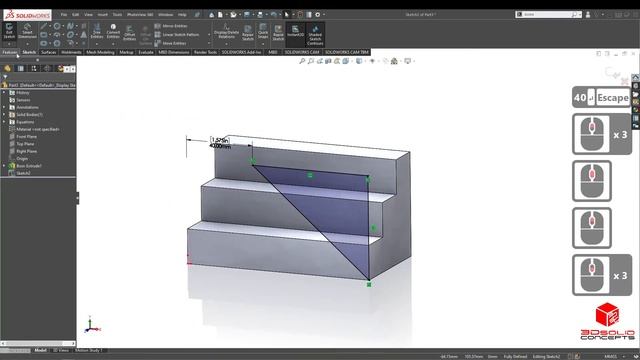Expand Boss-Extrude1 feature node
This screenshot has width=640, height=360.
pyautogui.click(x=4, y=166)
